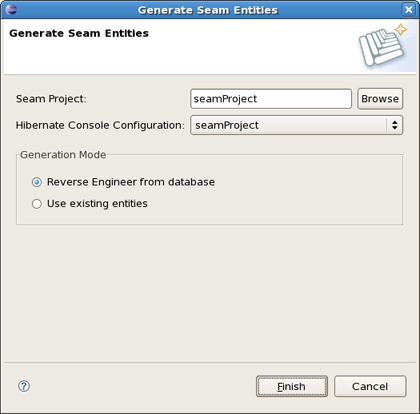Open help via the question mark icon
The height and width of the screenshot is (414, 420).
tap(24, 386)
